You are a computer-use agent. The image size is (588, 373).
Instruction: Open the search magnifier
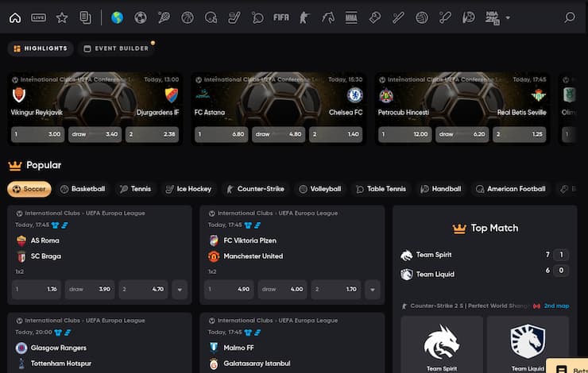pyautogui.click(x=570, y=17)
